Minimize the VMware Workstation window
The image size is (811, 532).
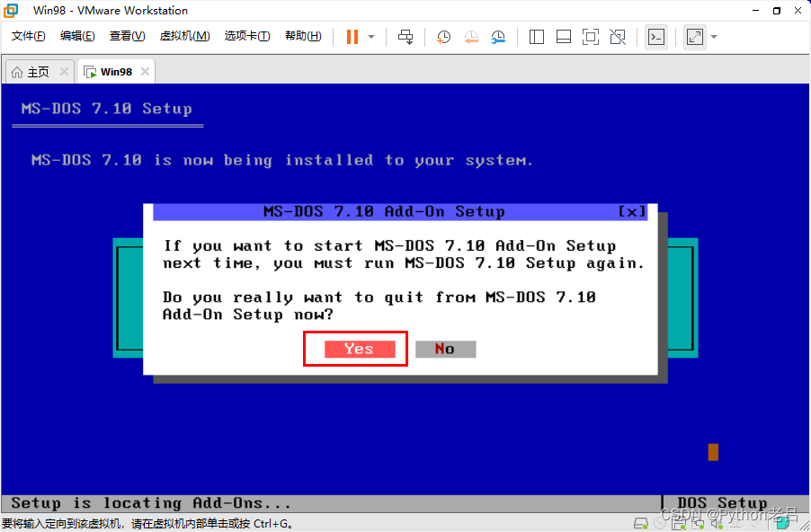(755, 11)
